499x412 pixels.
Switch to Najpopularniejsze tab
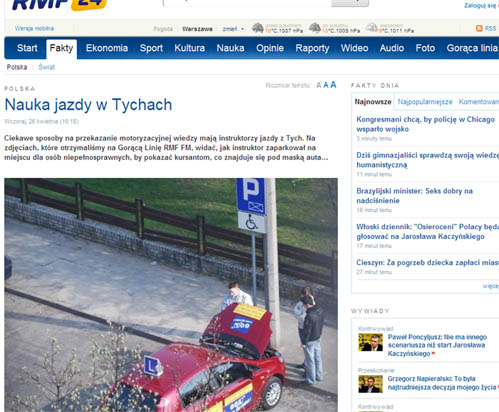tap(425, 102)
